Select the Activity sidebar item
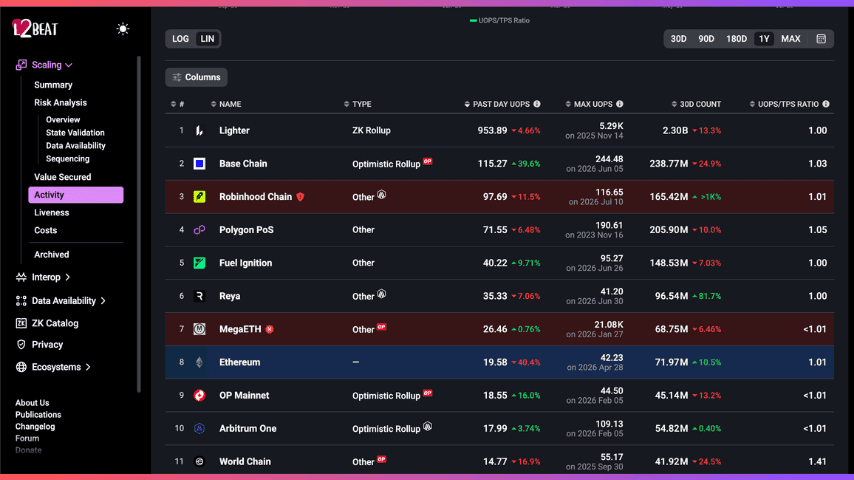 (x=76, y=195)
